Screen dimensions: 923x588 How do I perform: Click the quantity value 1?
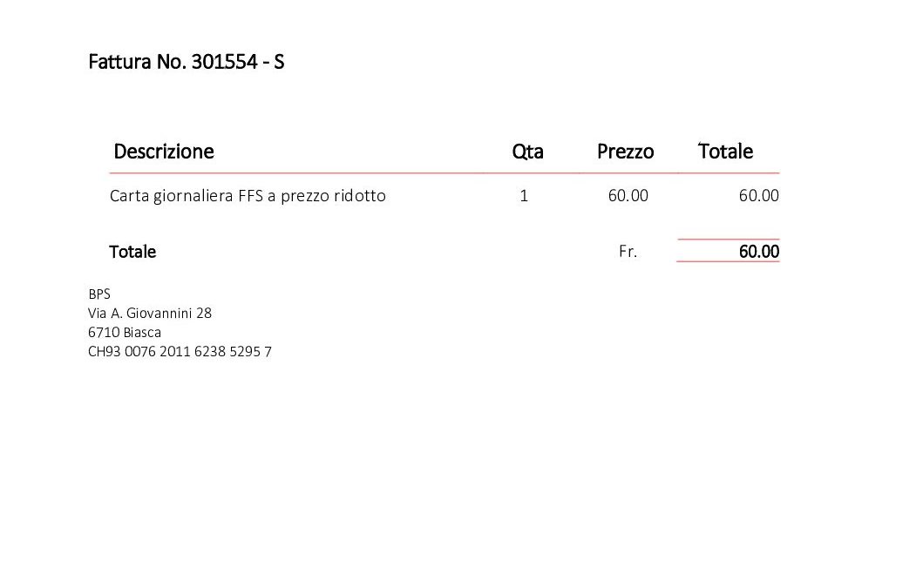(x=524, y=196)
